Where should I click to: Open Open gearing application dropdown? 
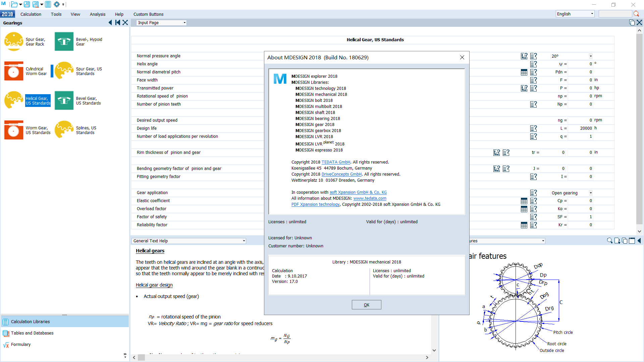point(572,193)
